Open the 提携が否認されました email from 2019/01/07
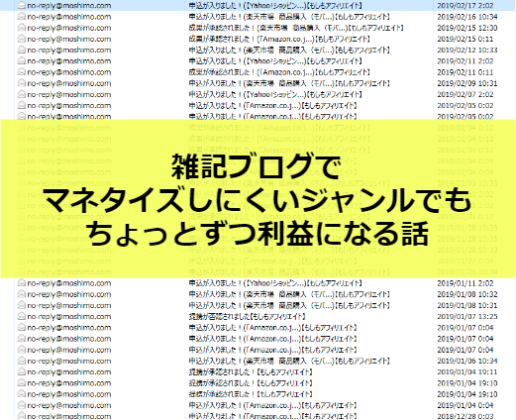516x420 pixels. (x=248, y=316)
